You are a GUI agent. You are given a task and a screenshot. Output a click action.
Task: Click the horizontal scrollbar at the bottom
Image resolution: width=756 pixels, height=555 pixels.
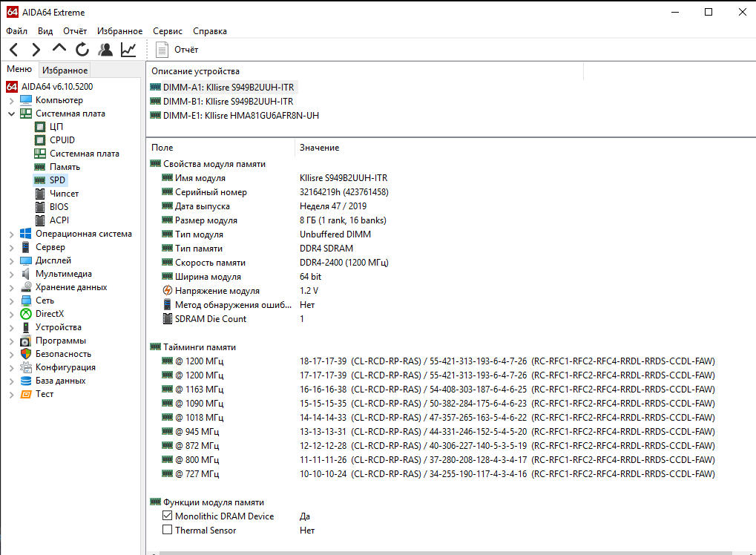[446, 553]
